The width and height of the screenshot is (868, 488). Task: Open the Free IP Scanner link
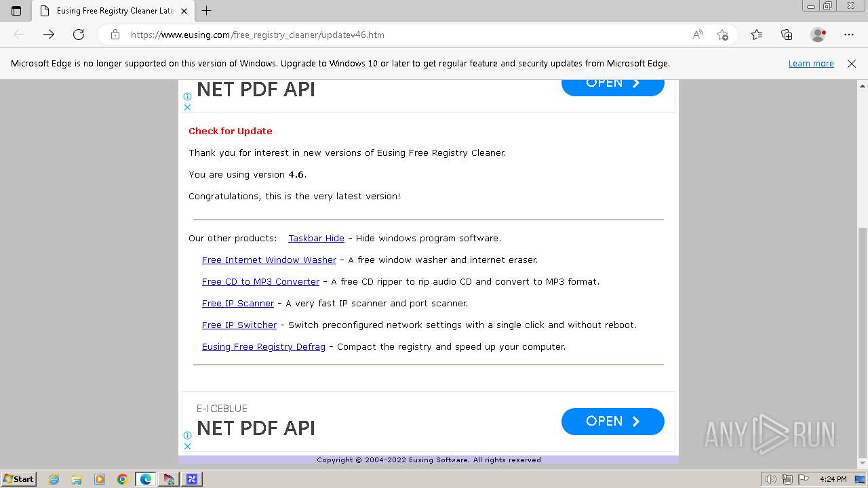(238, 304)
